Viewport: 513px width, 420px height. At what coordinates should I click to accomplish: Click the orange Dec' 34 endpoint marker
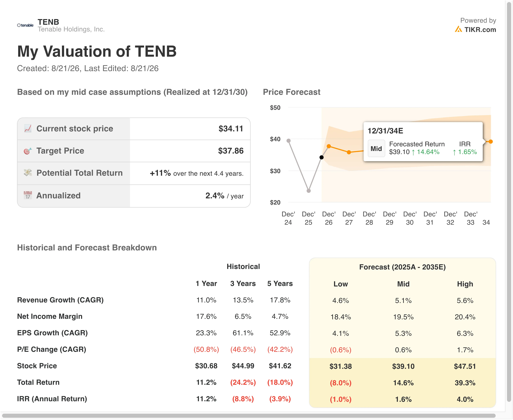tap(491, 142)
